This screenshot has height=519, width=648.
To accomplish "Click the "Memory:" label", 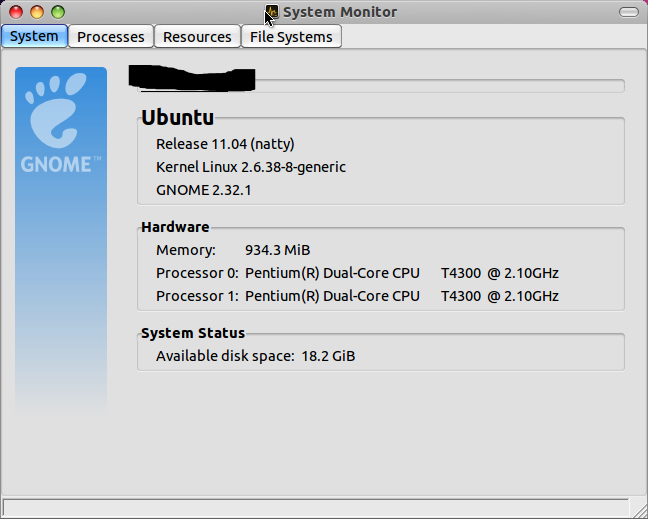I will coord(186,250).
